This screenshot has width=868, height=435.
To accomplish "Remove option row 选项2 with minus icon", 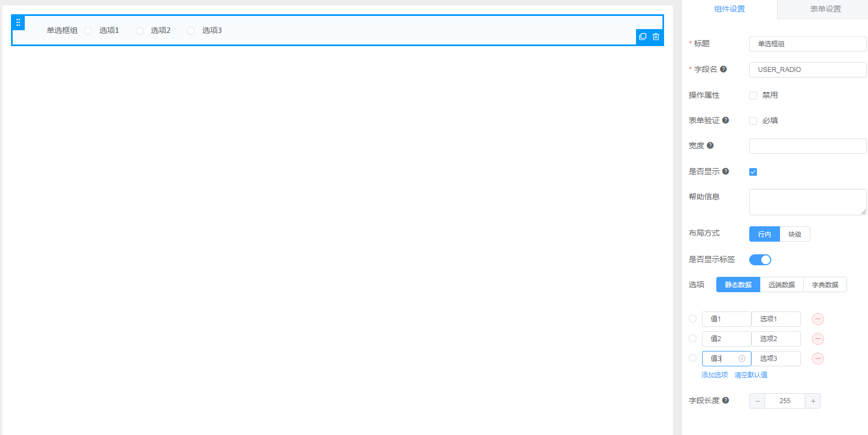I will coord(818,339).
